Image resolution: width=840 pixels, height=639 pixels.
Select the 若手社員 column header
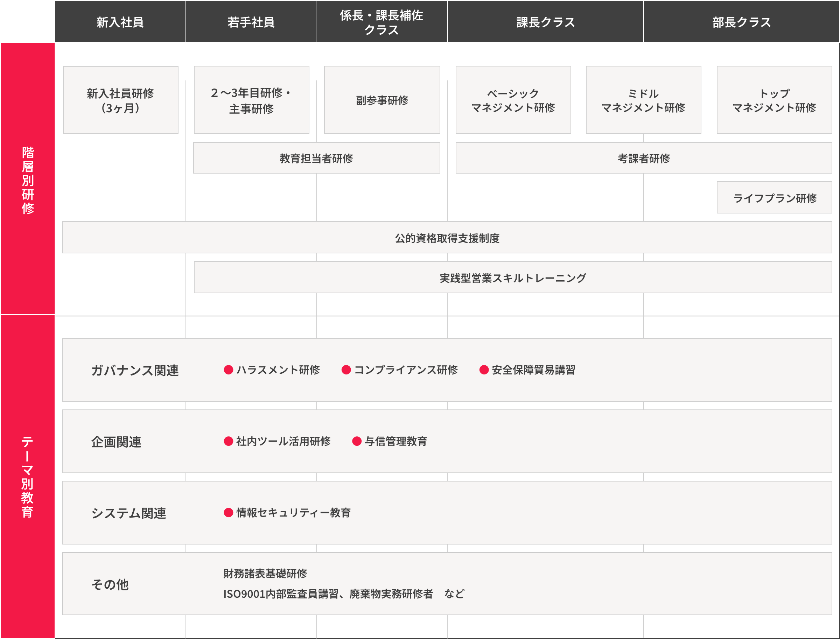coord(251,22)
